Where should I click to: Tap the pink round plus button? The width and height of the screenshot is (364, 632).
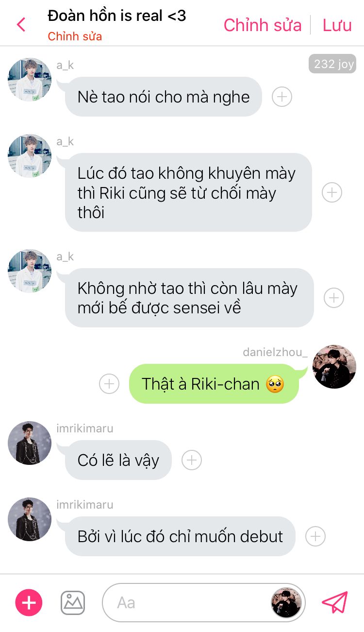coord(29,603)
